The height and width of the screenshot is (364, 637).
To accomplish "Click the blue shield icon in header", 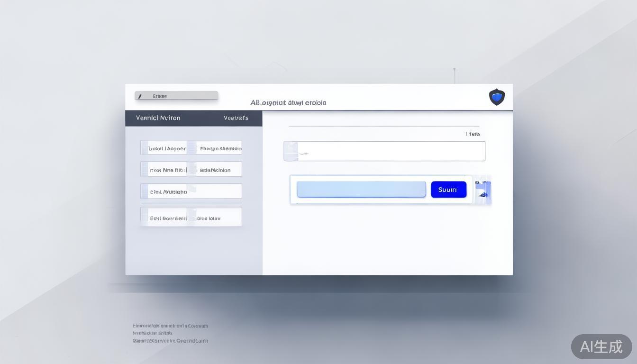I will coord(497,97).
